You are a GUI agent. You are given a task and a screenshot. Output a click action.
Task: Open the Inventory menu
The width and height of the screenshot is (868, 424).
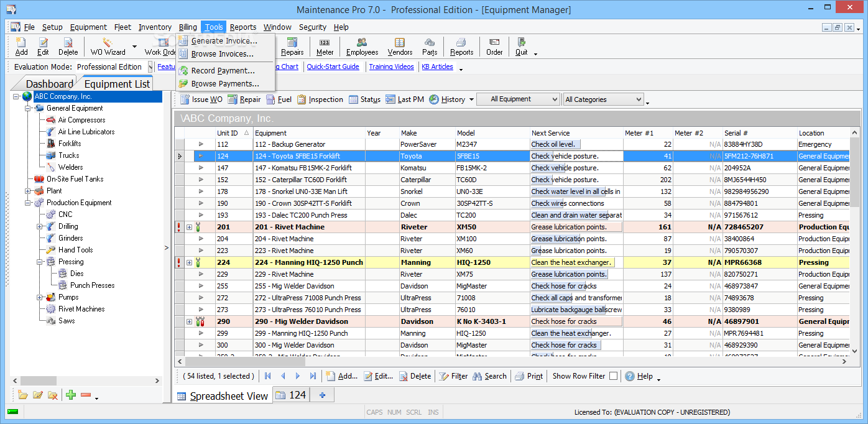tap(155, 27)
